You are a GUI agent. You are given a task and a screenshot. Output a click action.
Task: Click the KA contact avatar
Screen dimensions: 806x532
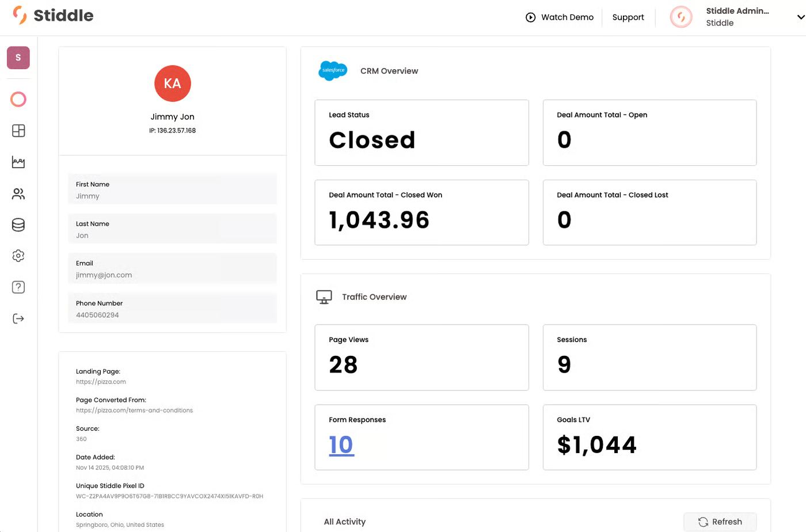(173, 83)
